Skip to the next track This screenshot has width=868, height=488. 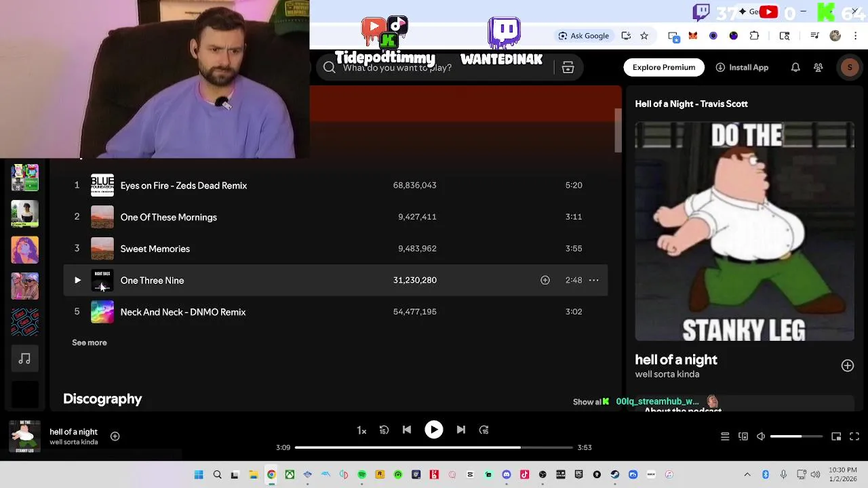pos(461,430)
